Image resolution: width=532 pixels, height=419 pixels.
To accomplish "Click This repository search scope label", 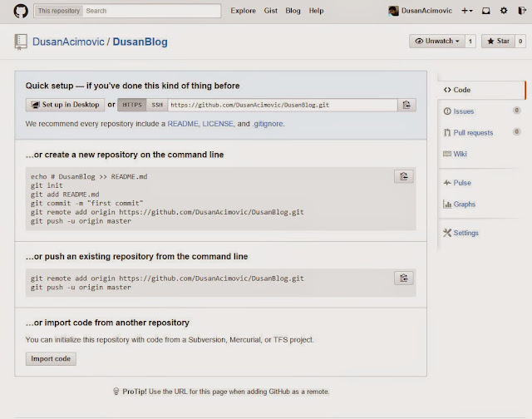I will coord(59,11).
